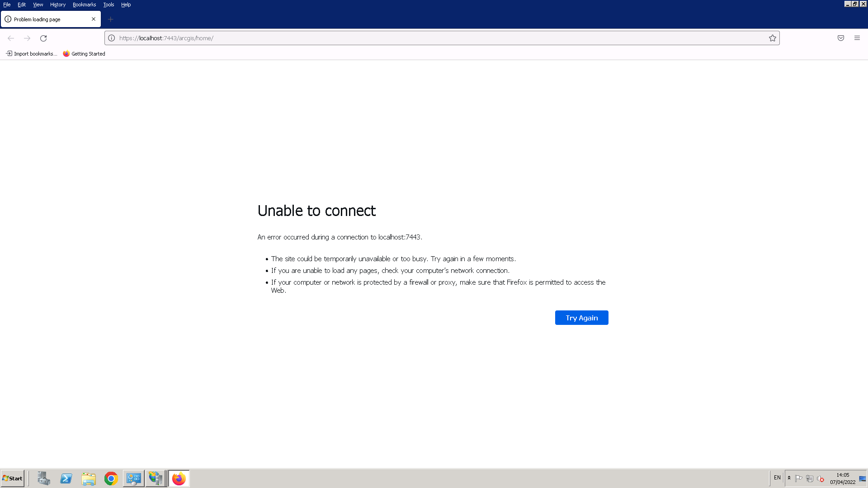Expand hidden icons in the system tray
The width and height of the screenshot is (868, 488).
(789, 478)
